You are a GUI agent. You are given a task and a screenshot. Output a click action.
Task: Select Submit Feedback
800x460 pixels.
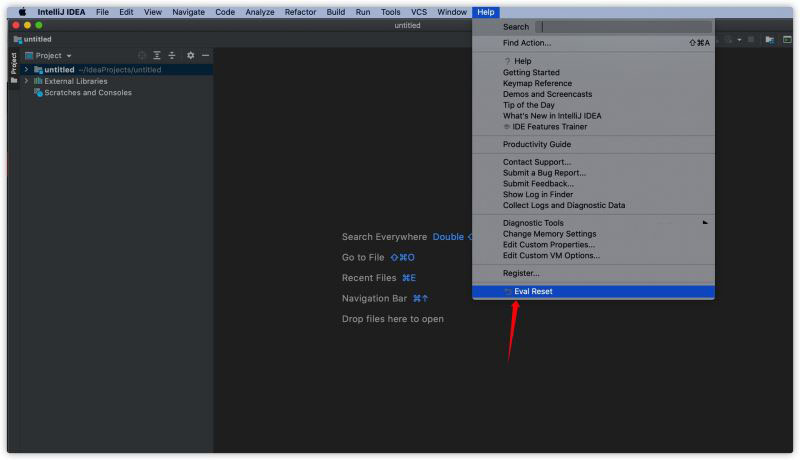593,184
